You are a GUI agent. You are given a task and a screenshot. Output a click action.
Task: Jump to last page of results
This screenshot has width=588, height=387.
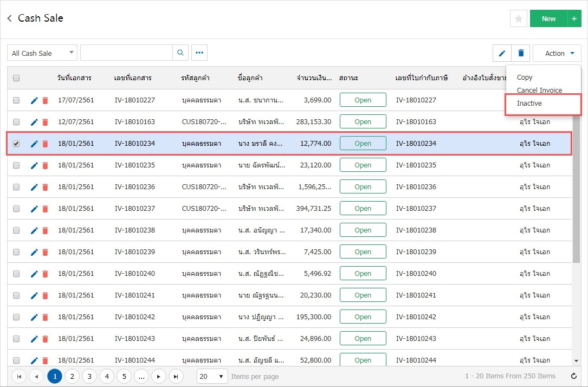click(176, 376)
